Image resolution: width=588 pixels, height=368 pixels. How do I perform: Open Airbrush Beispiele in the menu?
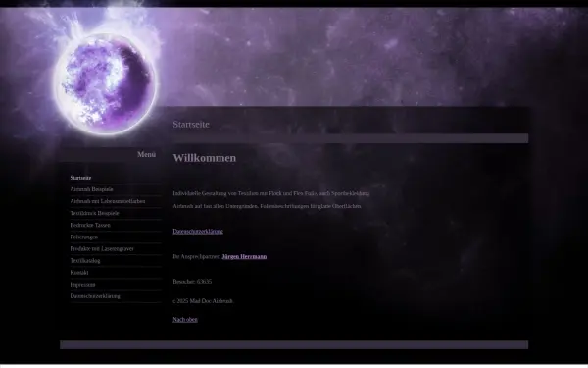pos(91,189)
